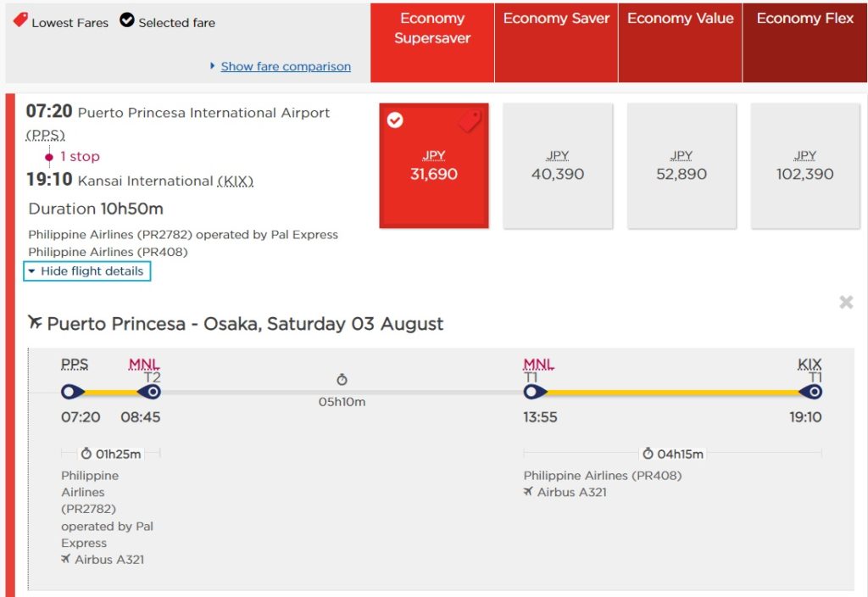Click the stopwatch icon next to 01h25m

click(x=86, y=454)
